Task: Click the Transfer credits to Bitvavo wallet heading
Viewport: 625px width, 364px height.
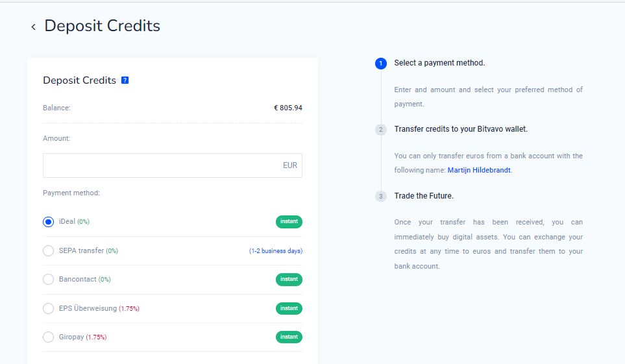Action: 461,129
